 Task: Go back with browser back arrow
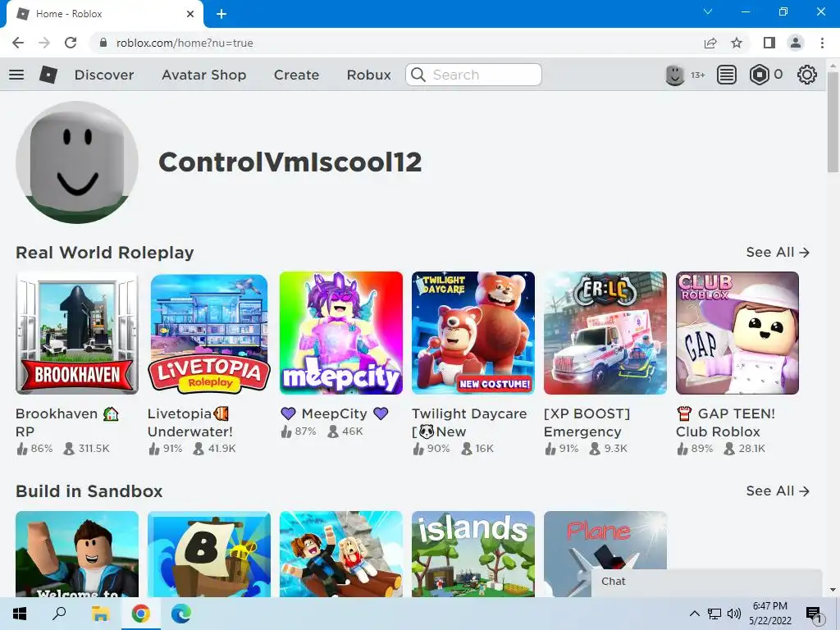pos(18,43)
